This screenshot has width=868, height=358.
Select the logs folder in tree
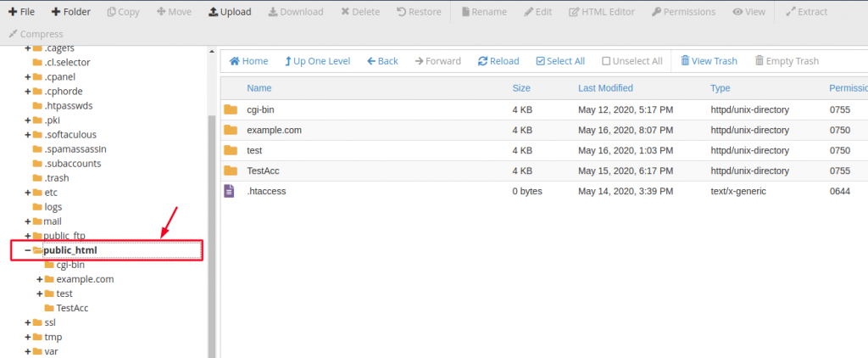(53, 207)
